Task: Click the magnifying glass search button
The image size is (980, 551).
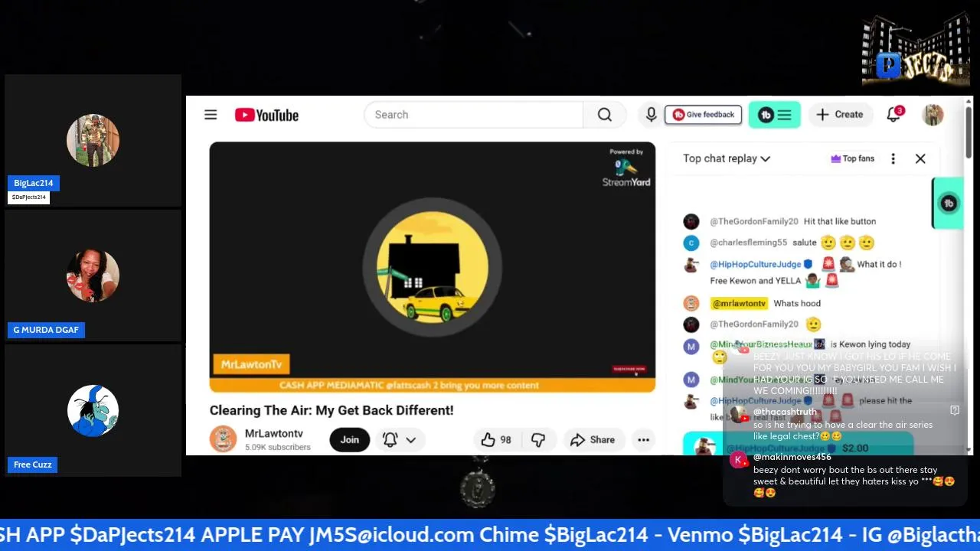Action: coord(605,115)
